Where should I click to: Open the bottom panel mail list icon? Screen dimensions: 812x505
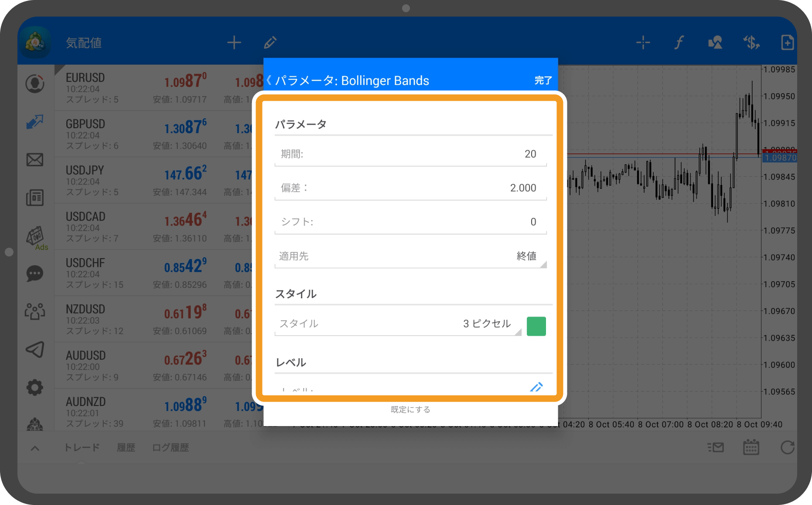click(716, 447)
